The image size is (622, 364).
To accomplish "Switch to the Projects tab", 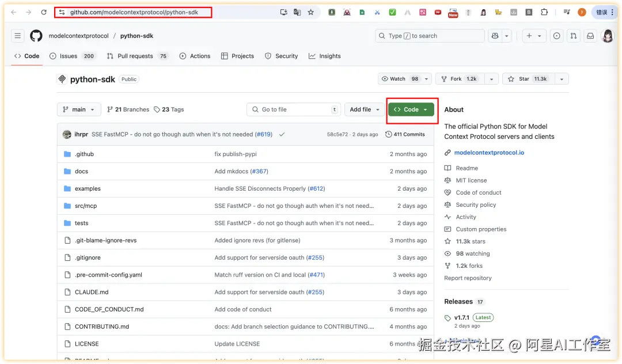I will point(237,56).
